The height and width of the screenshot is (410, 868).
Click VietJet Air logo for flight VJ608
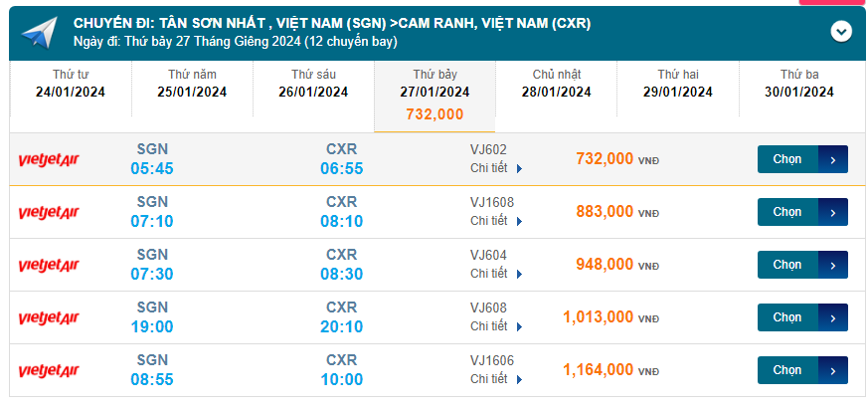point(49,317)
